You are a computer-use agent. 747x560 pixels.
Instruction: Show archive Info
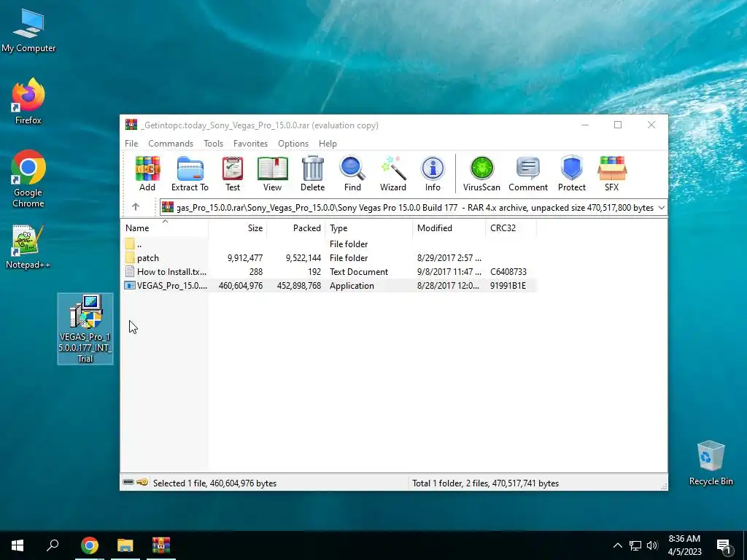pyautogui.click(x=433, y=174)
